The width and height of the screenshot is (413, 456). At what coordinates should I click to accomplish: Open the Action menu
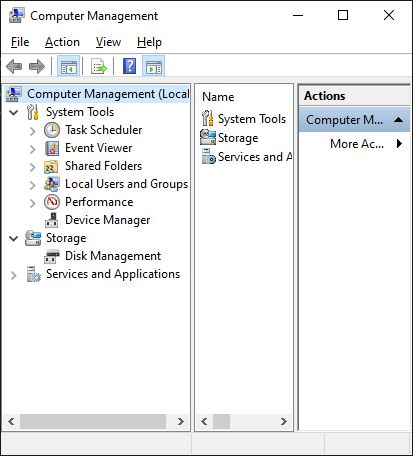[x=62, y=42]
